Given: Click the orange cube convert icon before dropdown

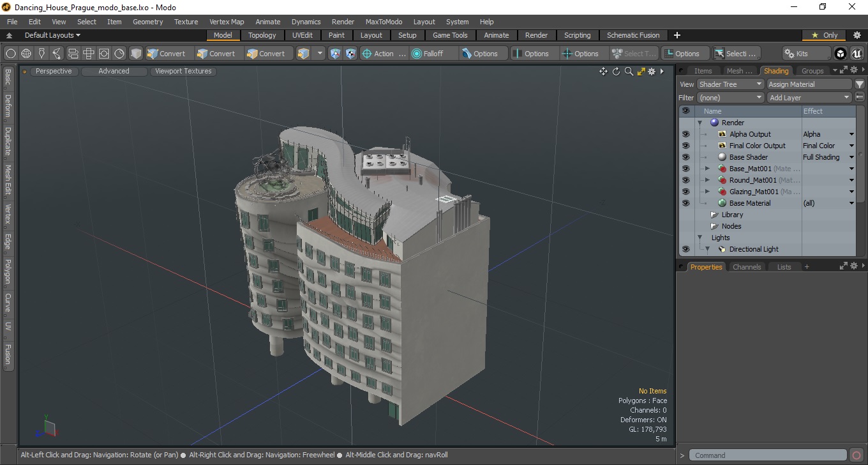Looking at the screenshot, I should coord(303,54).
